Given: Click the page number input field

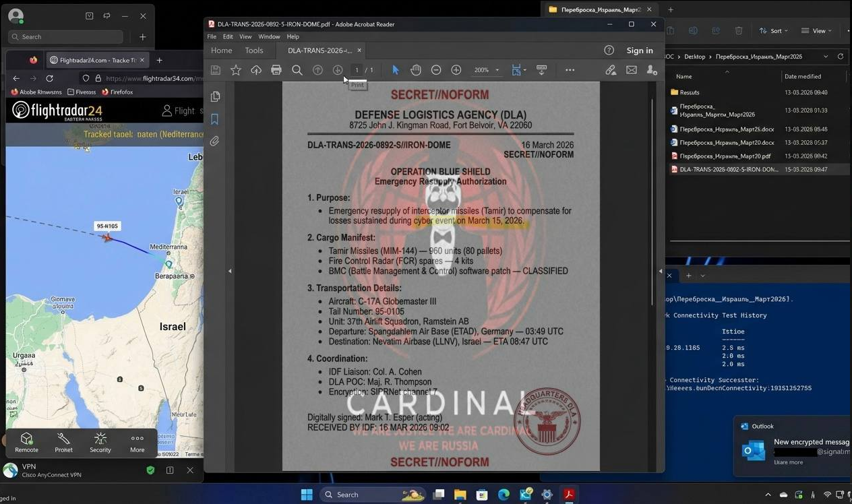Looking at the screenshot, I should pos(357,70).
